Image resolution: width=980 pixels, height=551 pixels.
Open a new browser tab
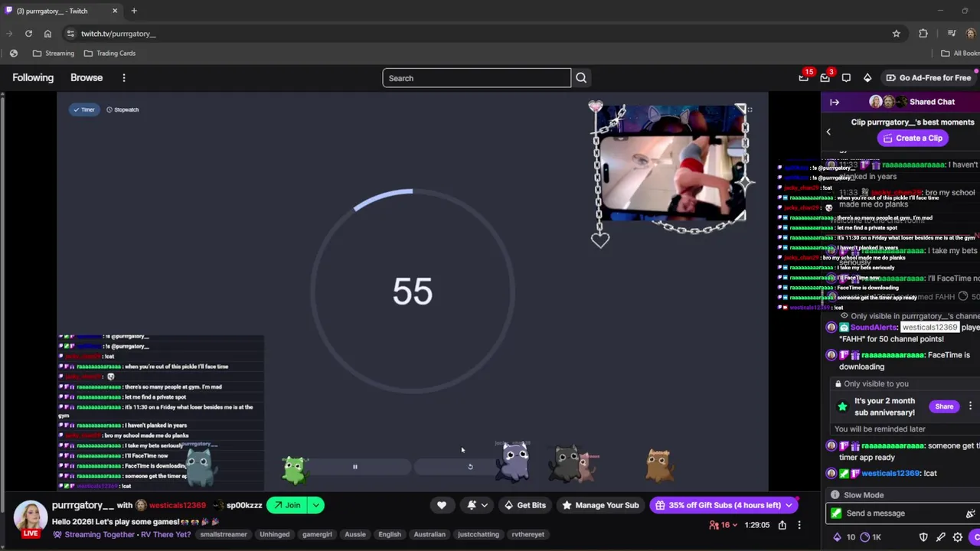point(134,11)
